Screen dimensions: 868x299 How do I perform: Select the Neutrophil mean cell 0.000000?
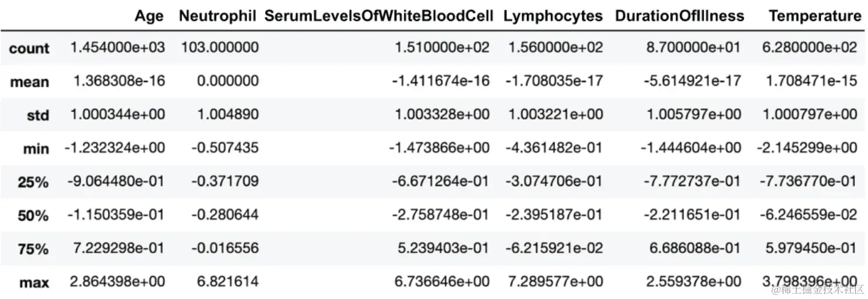(227, 81)
